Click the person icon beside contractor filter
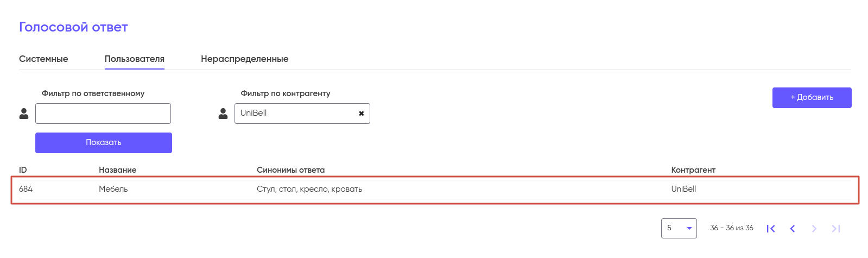 (223, 114)
